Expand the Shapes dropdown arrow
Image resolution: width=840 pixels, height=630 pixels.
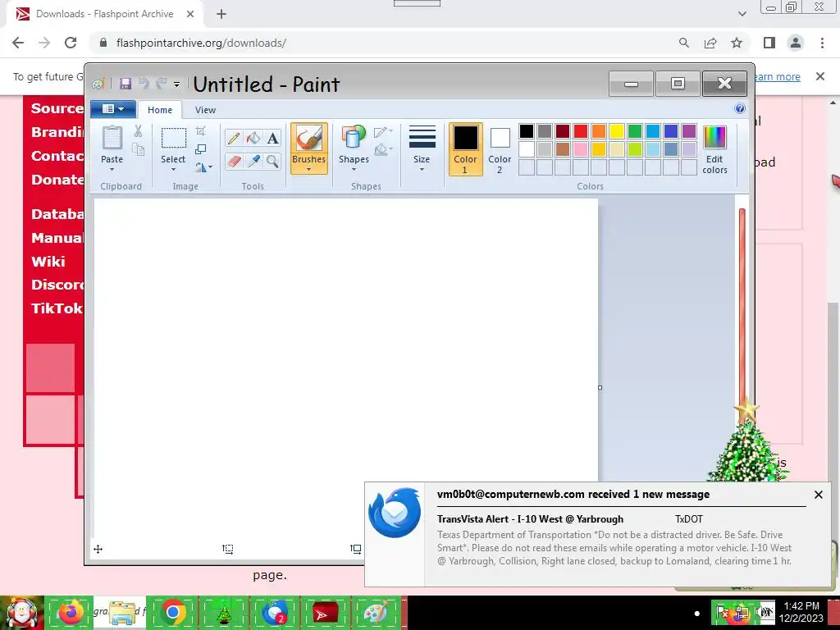point(354,170)
